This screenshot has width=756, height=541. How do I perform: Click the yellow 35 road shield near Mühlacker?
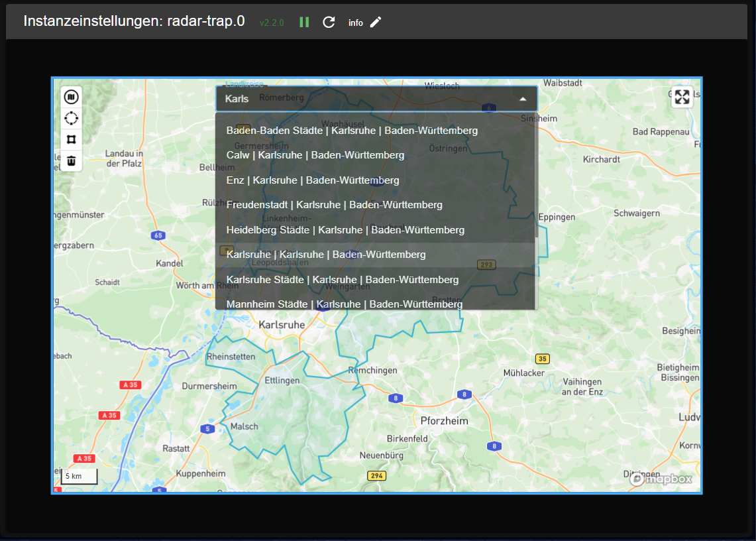click(x=543, y=359)
